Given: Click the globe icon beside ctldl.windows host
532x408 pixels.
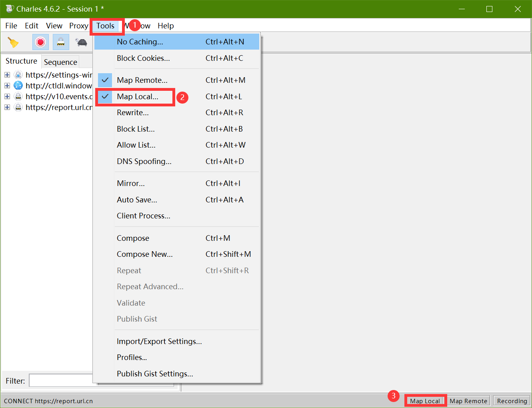Looking at the screenshot, I should click(x=18, y=85).
